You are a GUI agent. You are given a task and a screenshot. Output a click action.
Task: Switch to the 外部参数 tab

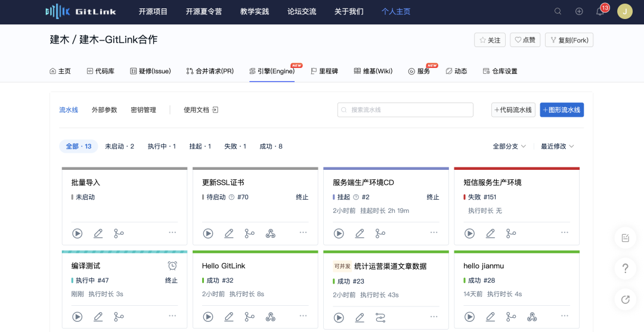(104, 110)
